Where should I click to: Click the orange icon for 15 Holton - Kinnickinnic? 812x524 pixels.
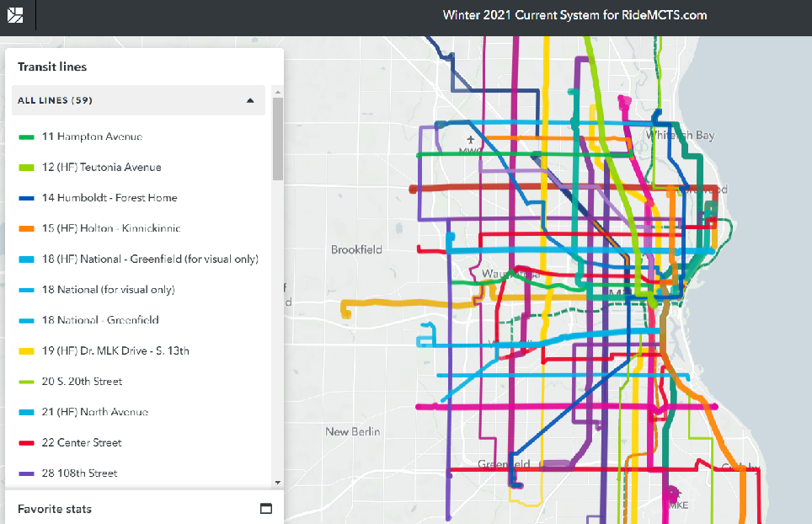point(25,228)
